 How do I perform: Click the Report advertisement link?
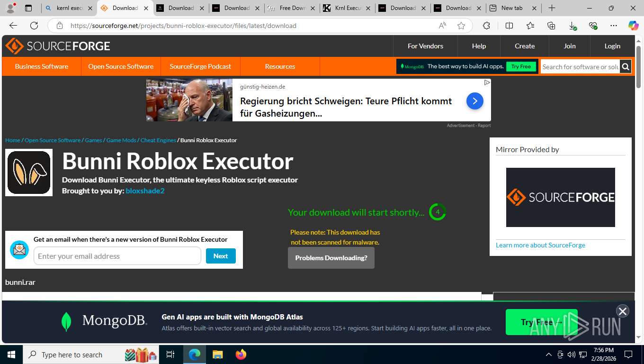tap(484, 126)
